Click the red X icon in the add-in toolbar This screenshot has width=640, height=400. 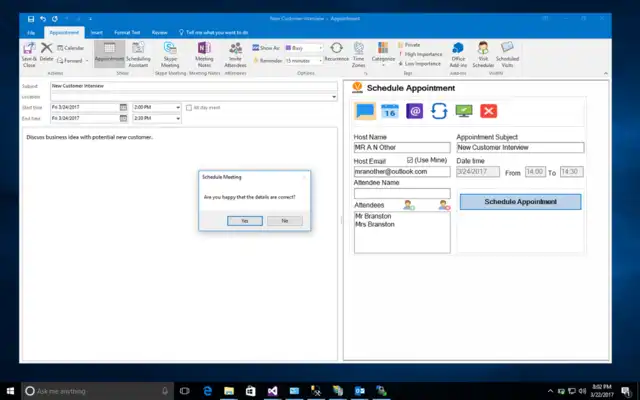[x=489, y=111]
